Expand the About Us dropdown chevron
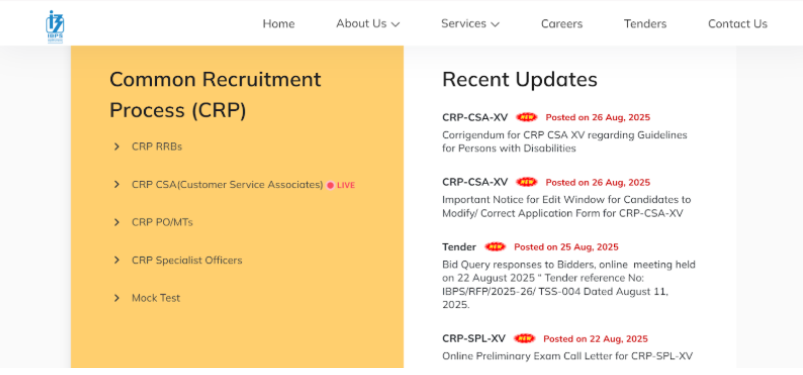The width and height of the screenshot is (803, 375). 395,24
